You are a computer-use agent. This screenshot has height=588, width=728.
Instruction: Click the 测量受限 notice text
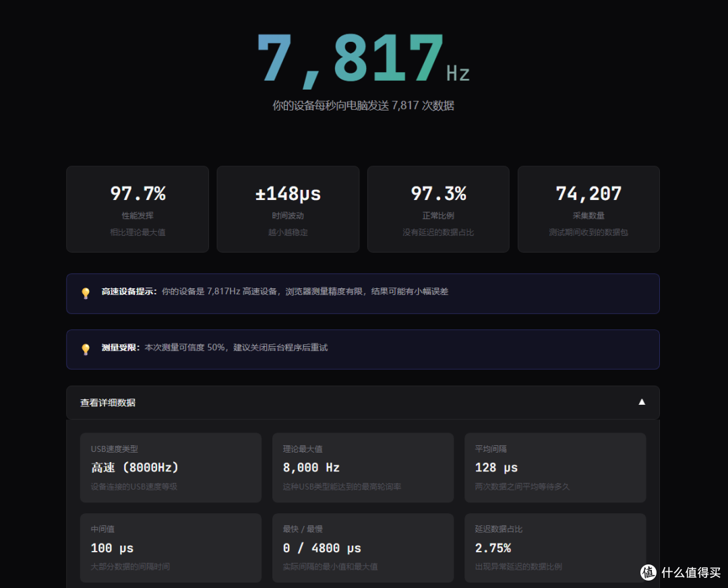[214, 348]
